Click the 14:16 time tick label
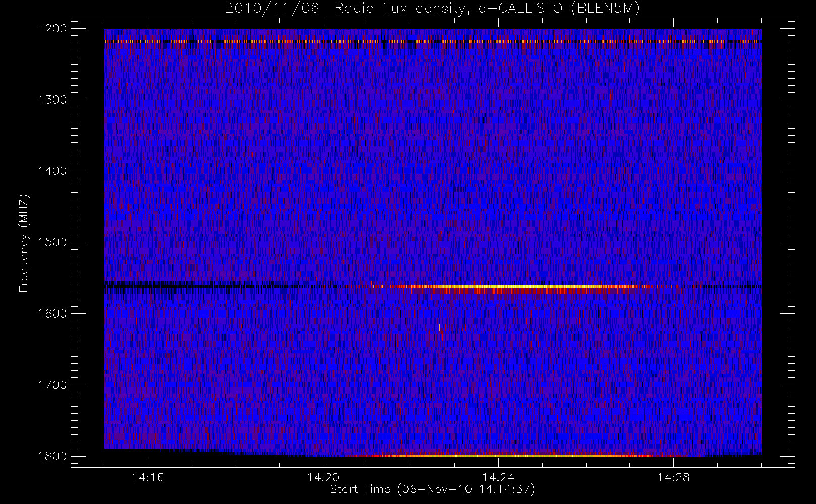The image size is (816, 504). 148,477
